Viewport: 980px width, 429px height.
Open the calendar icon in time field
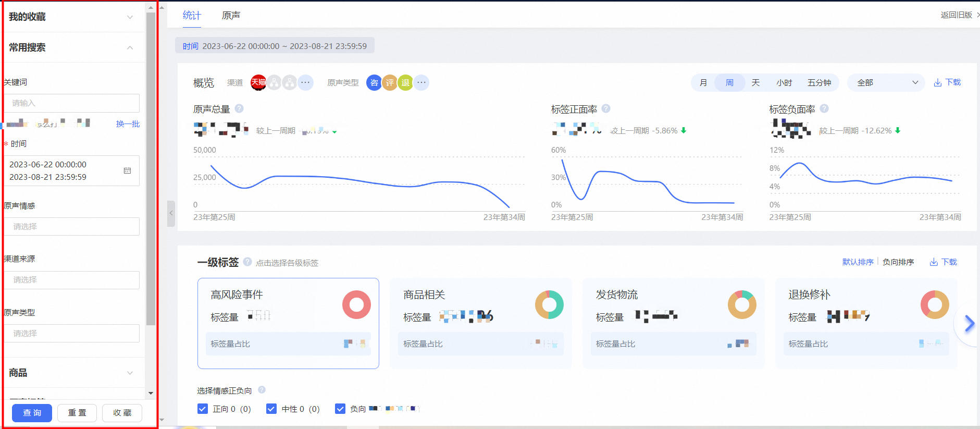point(127,170)
